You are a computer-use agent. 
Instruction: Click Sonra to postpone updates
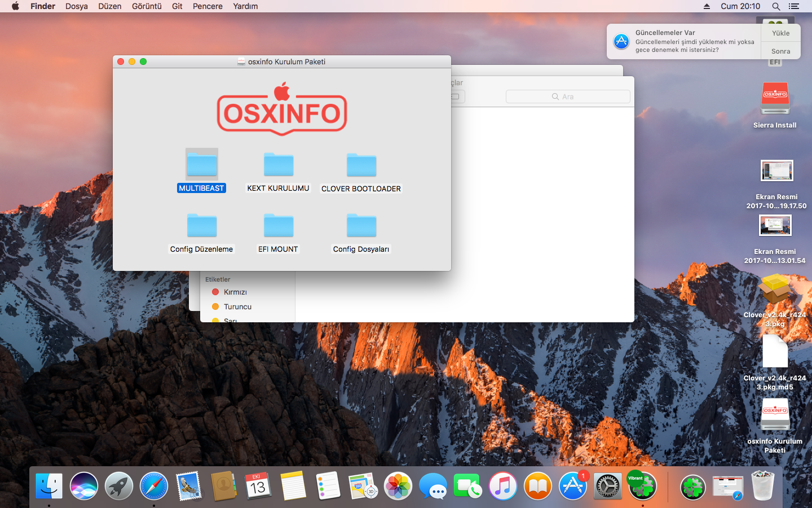tap(780, 51)
